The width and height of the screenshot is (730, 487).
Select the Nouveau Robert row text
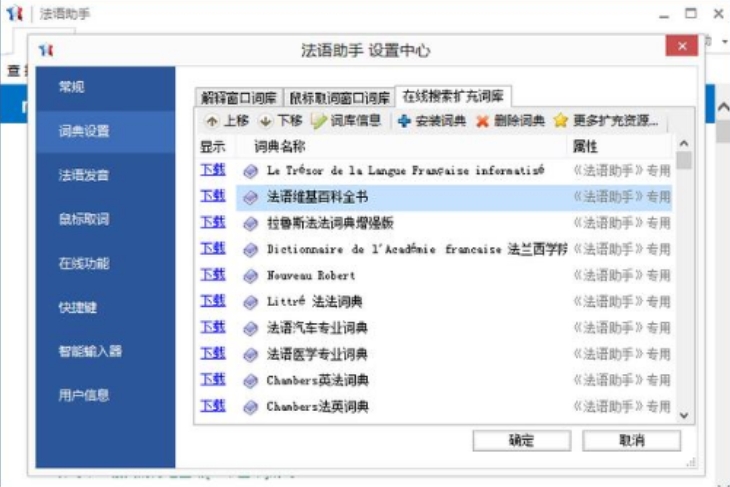click(x=311, y=276)
